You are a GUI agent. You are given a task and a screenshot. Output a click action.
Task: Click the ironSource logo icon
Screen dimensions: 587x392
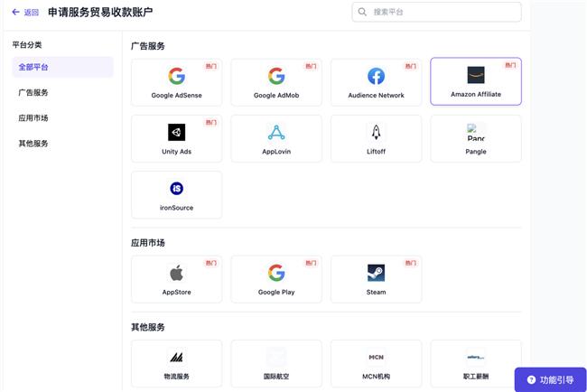pyautogui.click(x=176, y=189)
